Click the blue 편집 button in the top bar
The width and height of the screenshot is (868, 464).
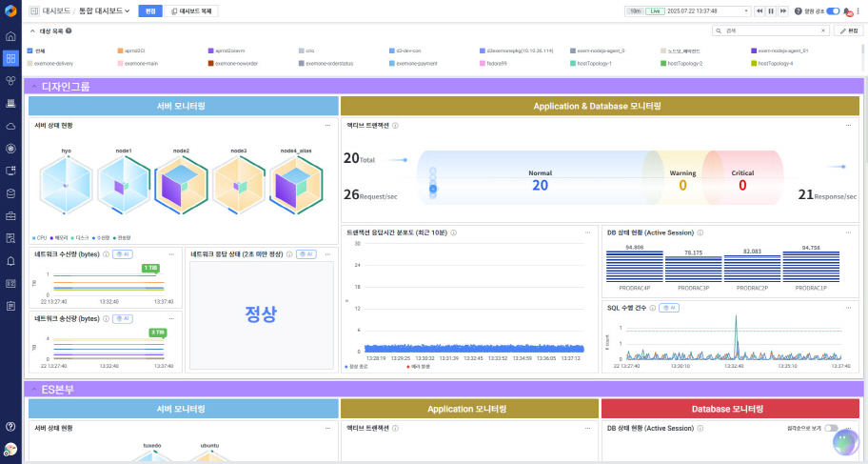[x=150, y=11]
